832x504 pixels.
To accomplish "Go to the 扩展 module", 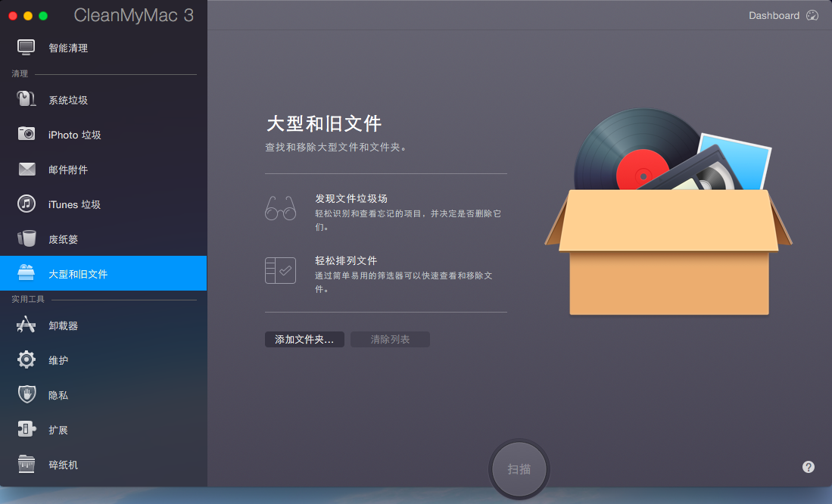I will (x=104, y=430).
